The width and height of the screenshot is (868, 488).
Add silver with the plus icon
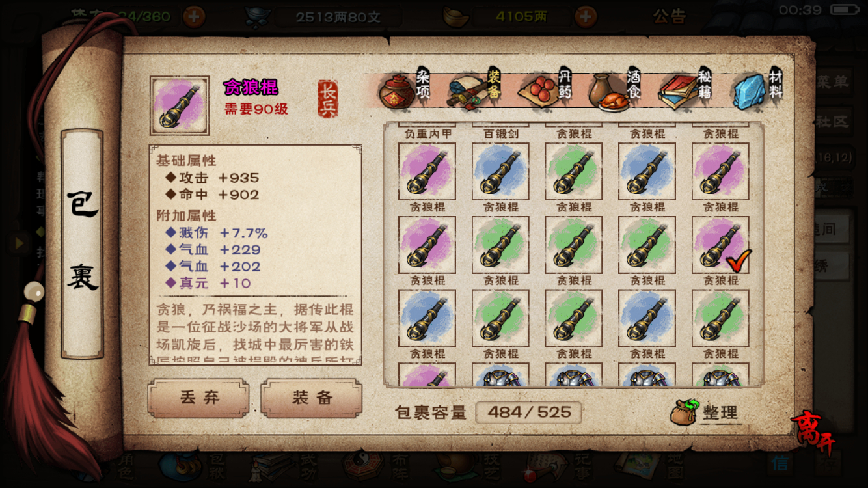(586, 16)
